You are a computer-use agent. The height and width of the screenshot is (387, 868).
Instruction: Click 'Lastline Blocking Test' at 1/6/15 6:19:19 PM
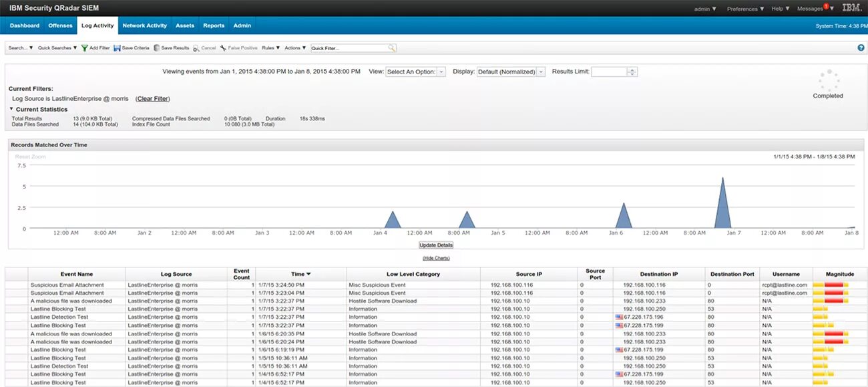(x=58, y=350)
